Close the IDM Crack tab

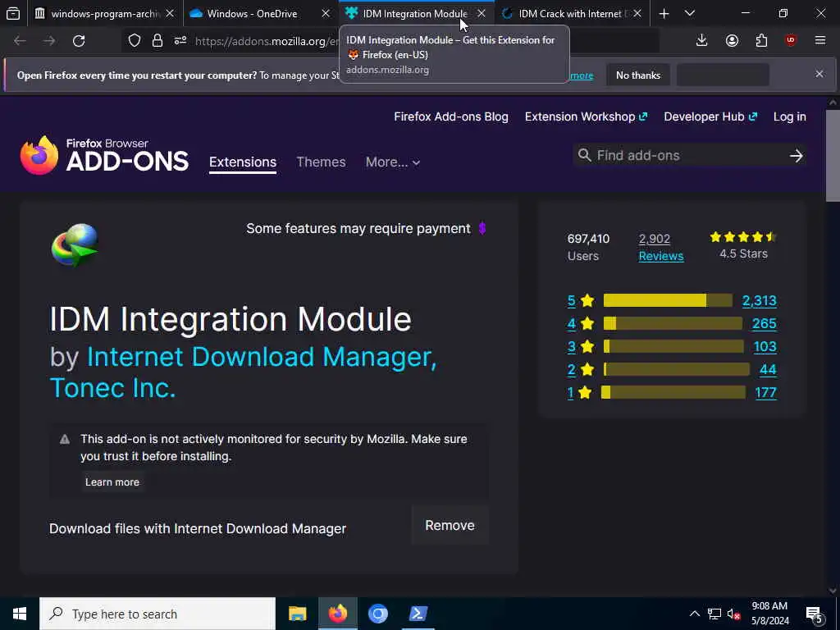(637, 13)
